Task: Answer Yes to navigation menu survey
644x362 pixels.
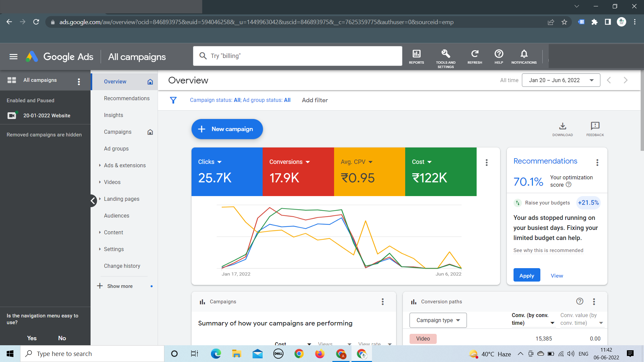Action: [x=32, y=338]
